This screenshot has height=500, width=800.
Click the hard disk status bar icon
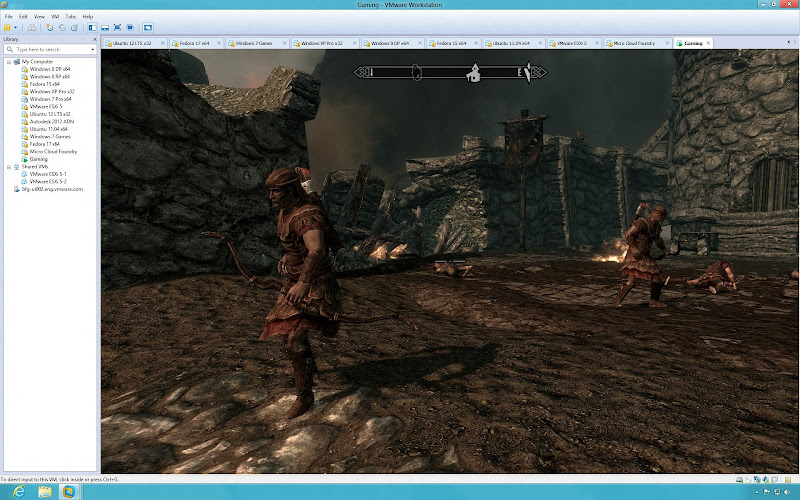click(739, 480)
